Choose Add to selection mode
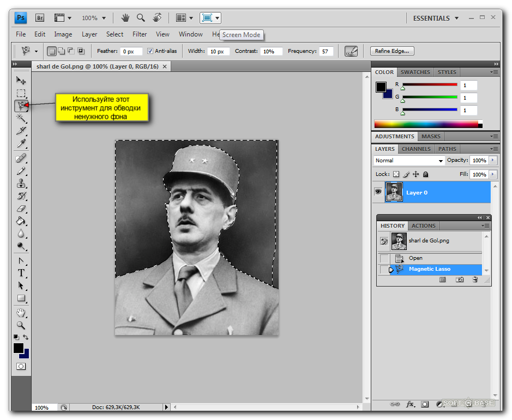 click(x=61, y=51)
